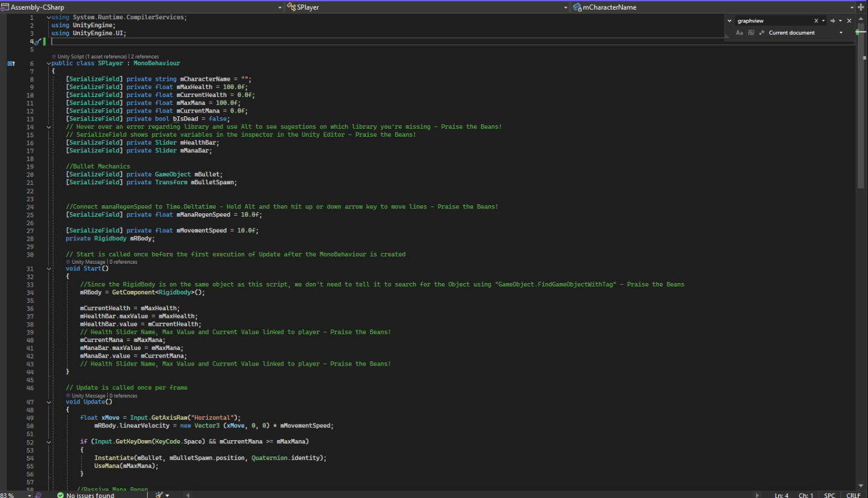
Task: Click the Rigidbody type on line 28
Action: coord(110,238)
